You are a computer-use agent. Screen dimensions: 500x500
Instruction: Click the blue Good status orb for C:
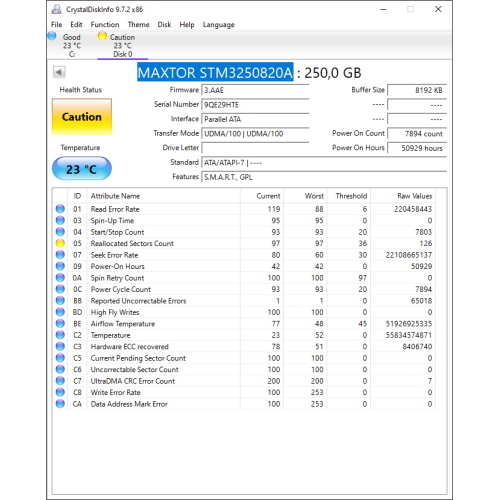pos(52,36)
